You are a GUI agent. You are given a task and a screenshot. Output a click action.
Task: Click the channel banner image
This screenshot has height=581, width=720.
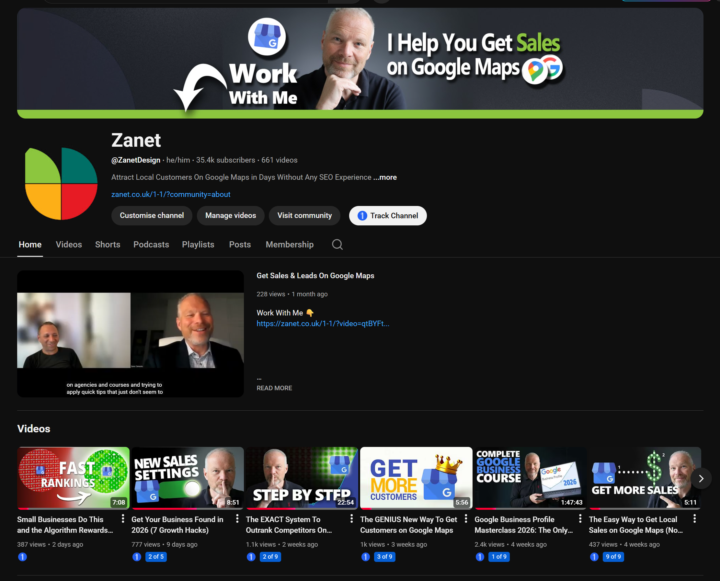pos(360,63)
